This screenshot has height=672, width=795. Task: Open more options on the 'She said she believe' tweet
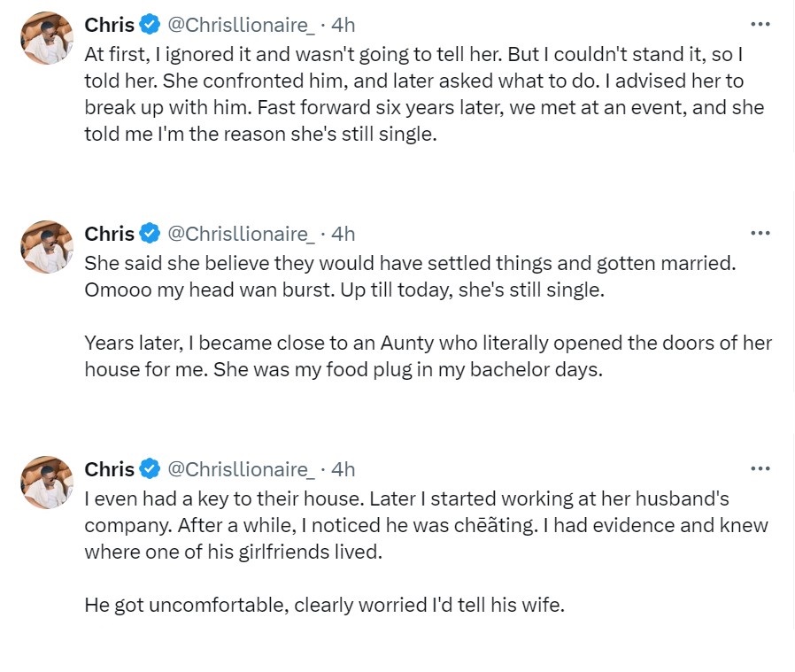pos(760,233)
